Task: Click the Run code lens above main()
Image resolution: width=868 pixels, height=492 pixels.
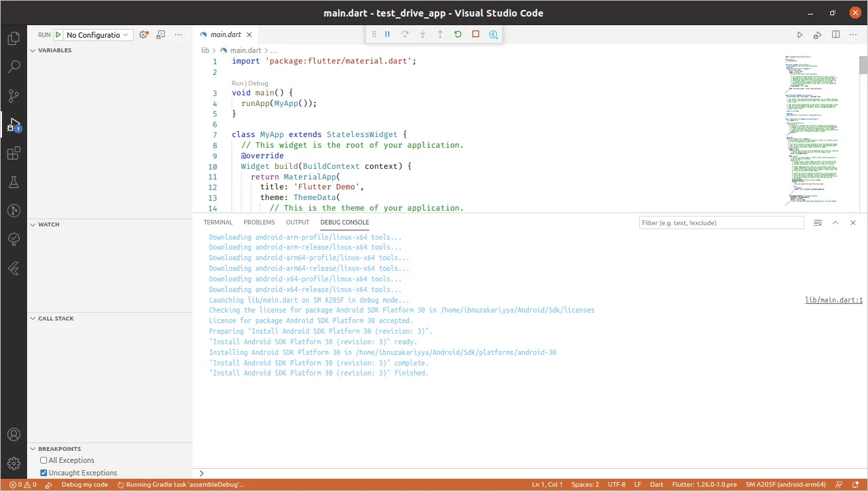Action: pos(238,83)
